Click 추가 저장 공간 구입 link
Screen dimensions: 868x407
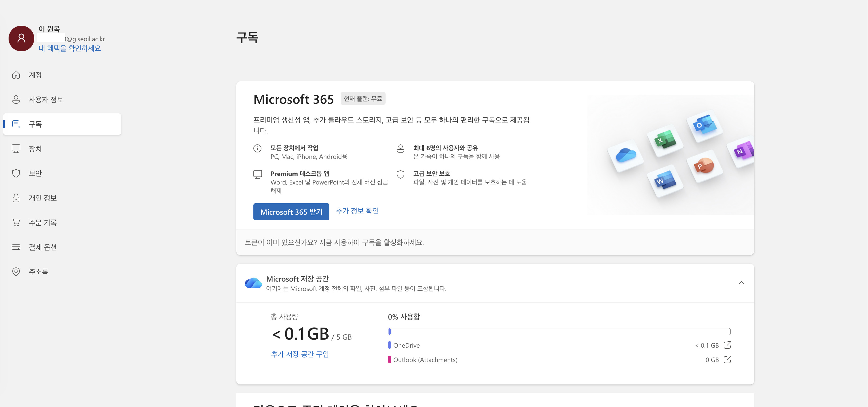[x=300, y=354]
